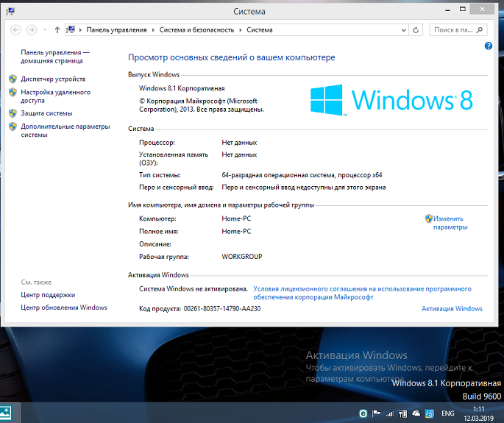The width and height of the screenshot is (504, 423).
Task: Click shield icon beside Дополнительные параметры системы
Action: (13, 127)
